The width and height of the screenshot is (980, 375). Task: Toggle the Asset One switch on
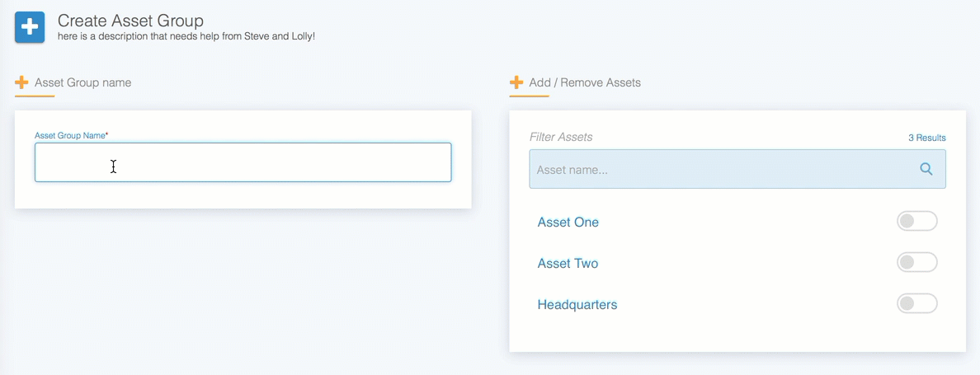pyautogui.click(x=916, y=221)
